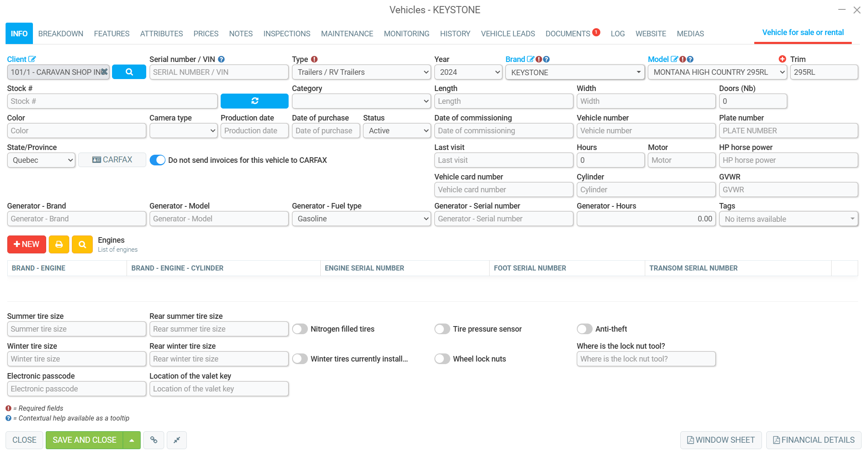This screenshot has height=453, width=868.
Task: Search engines with the yellow magnifier icon
Action: tap(82, 244)
